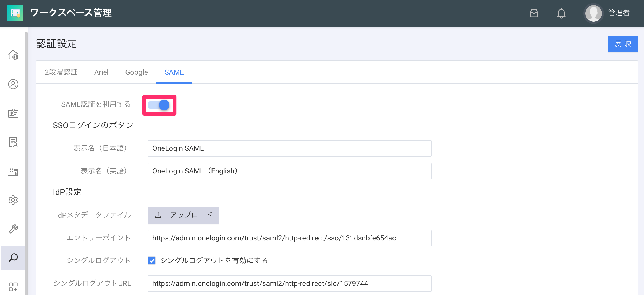This screenshot has width=644, height=295.
Task: Uncheck シングルログアウトを有効にする checkbox
Action: point(152,260)
